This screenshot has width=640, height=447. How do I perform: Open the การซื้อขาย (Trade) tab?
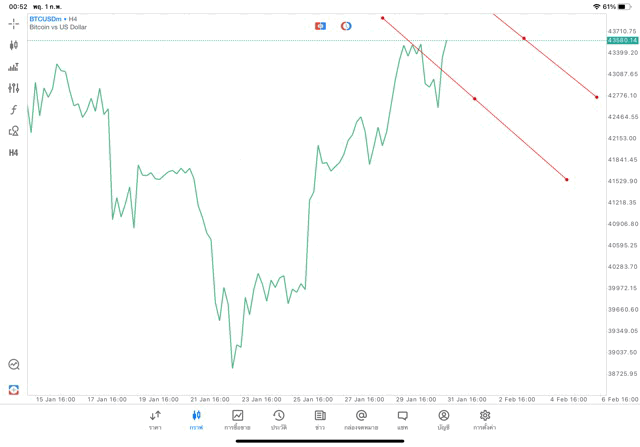[x=238, y=419]
